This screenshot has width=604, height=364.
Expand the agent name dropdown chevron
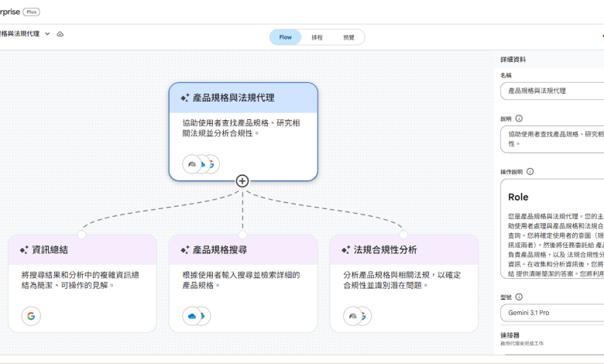tap(47, 34)
